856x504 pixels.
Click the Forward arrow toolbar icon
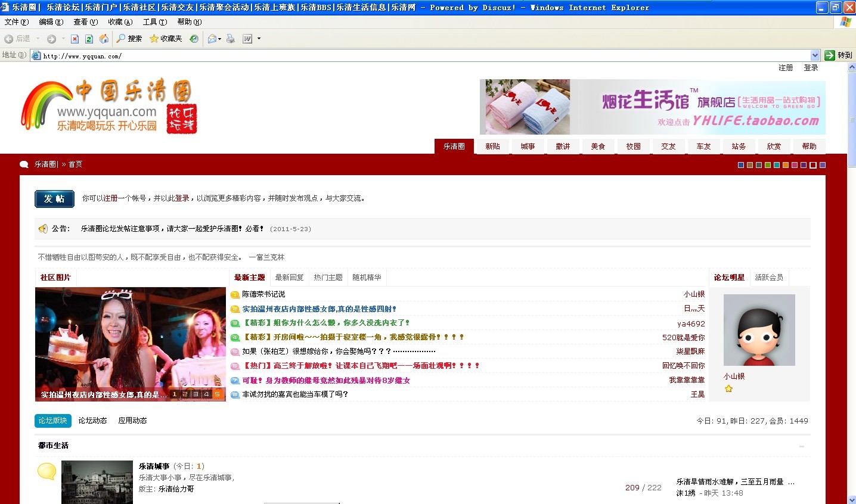[x=51, y=39]
